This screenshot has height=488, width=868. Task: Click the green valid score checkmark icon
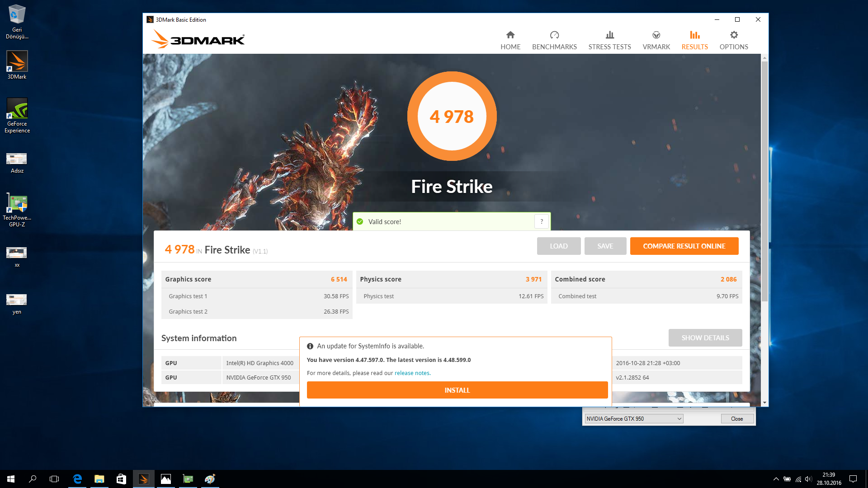pos(360,221)
